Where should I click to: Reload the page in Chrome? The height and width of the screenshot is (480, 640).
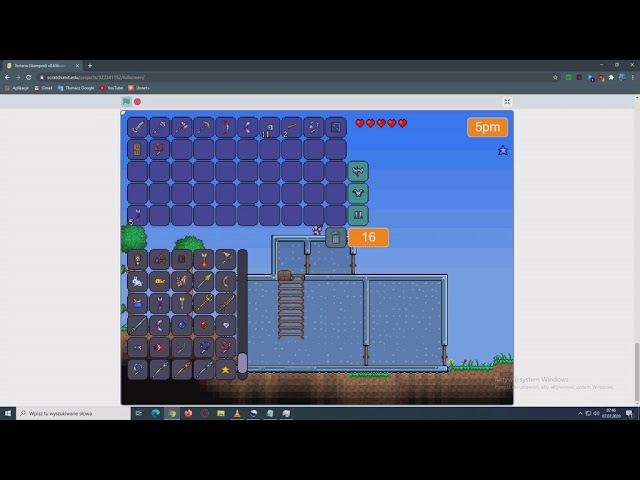coord(29,77)
